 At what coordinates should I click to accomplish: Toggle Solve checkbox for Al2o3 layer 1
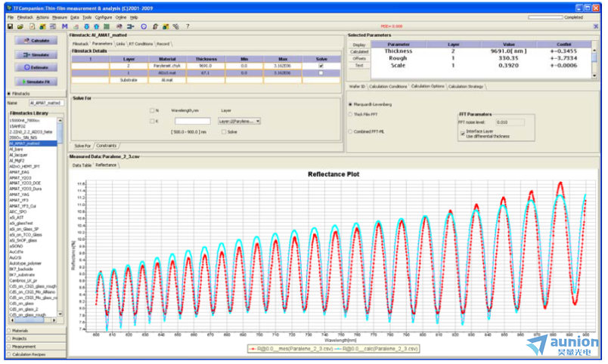(x=321, y=72)
